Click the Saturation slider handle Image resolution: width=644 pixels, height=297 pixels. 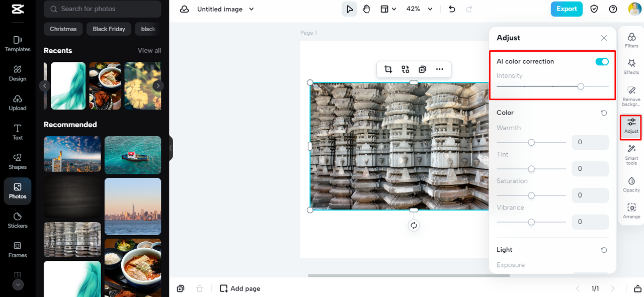tap(531, 195)
